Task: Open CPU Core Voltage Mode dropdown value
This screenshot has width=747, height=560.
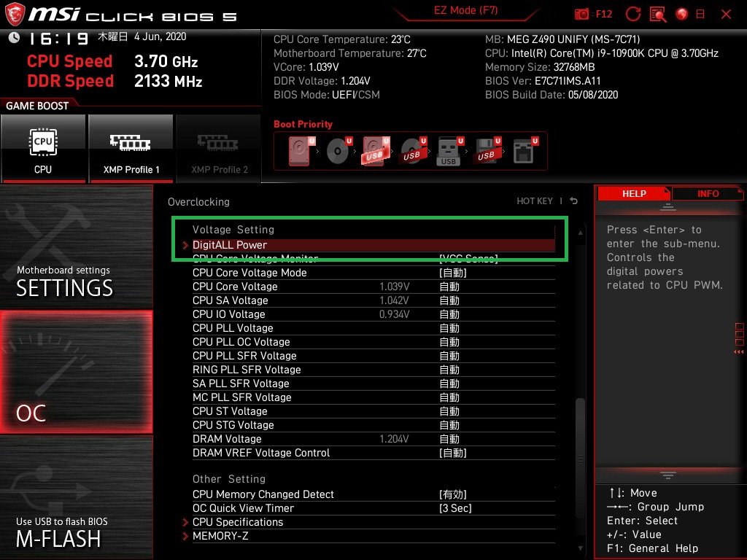Action: 452,273
